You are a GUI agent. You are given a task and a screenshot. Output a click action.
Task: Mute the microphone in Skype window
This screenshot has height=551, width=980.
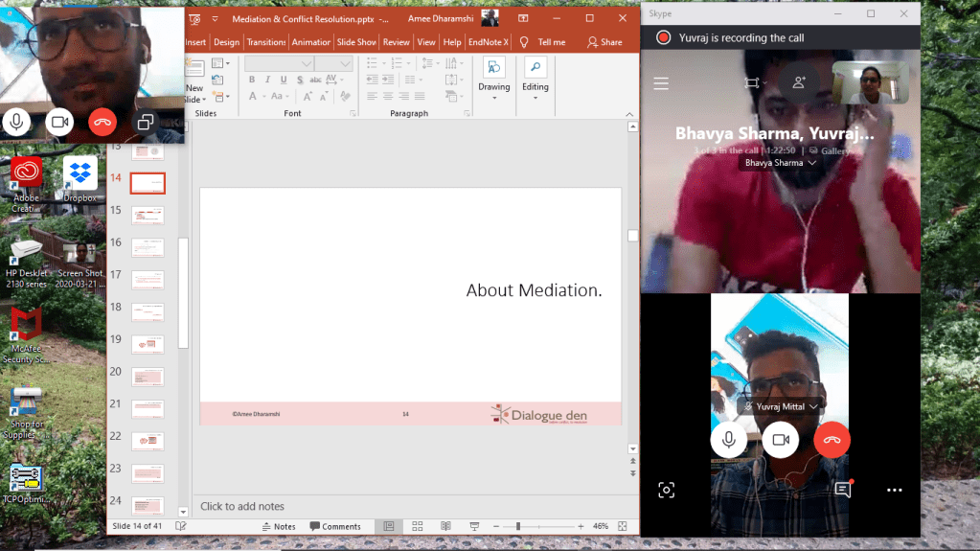click(x=729, y=439)
